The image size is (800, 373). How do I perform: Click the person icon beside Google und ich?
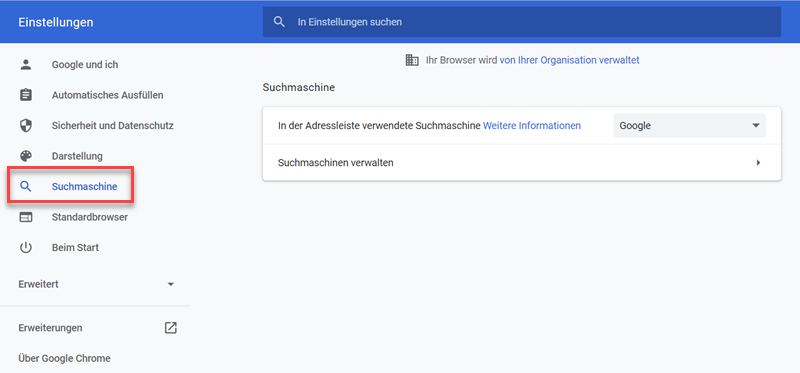click(x=26, y=65)
